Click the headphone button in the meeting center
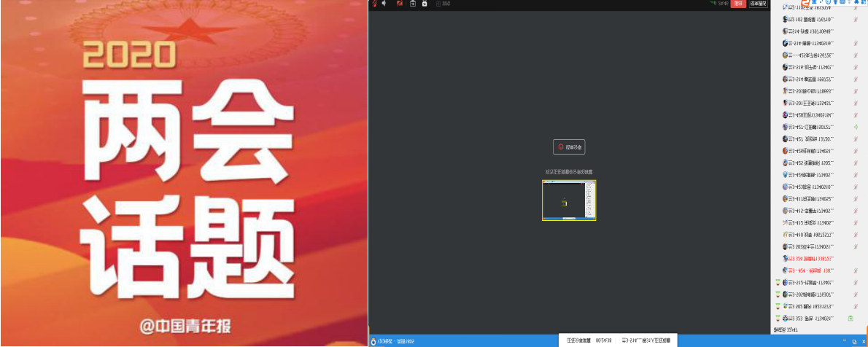The width and height of the screenshot is (868, 347). pos(569,147)
